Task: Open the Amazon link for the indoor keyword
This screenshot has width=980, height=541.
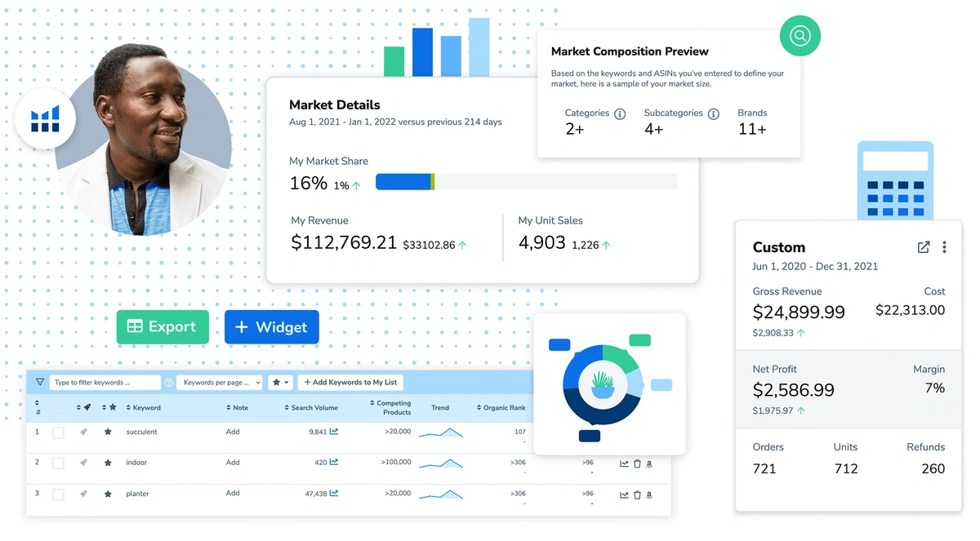Action: pos(649,463)
